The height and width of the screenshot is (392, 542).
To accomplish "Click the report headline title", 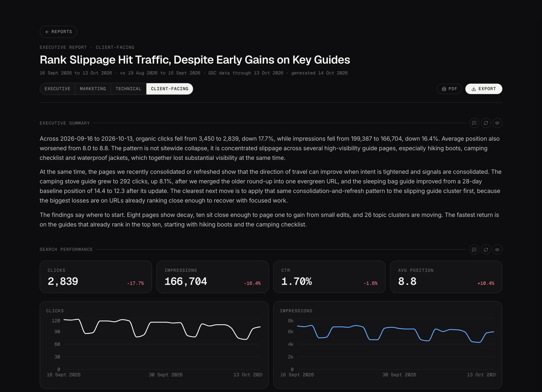I will click(195, 60).
